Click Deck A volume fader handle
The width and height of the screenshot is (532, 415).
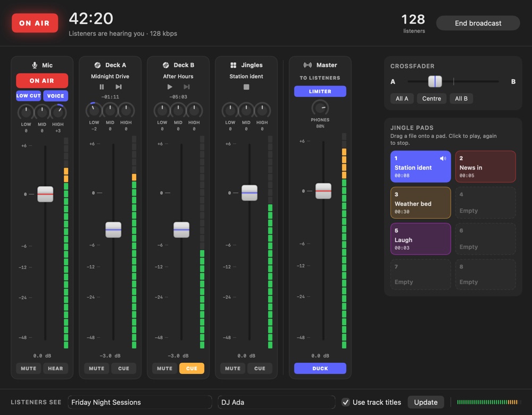[x=113, y=230]
